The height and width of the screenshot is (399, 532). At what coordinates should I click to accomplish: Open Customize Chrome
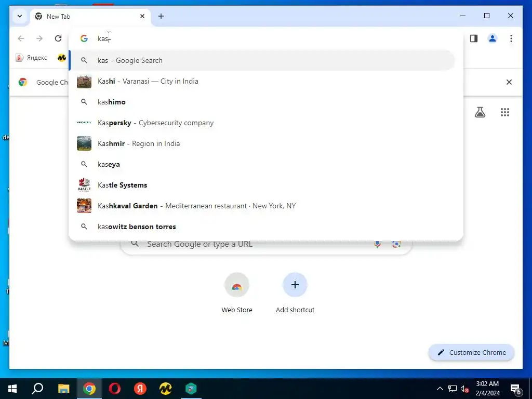click(472, 353)
